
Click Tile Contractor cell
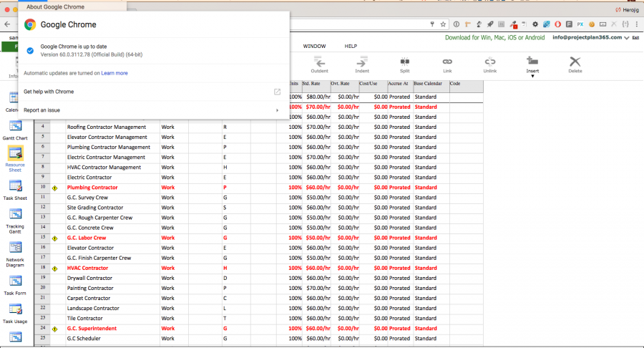(x=113, y=319)
